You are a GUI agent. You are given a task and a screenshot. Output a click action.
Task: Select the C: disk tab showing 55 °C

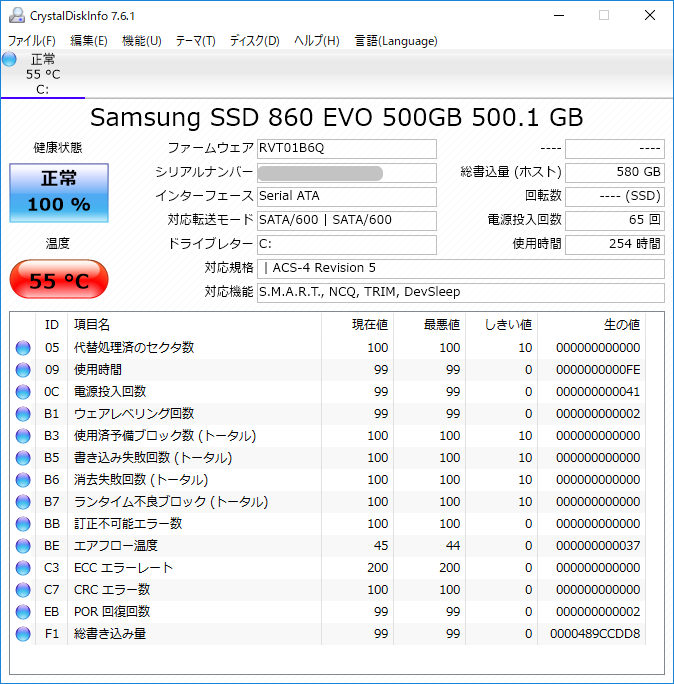pos(43,74)
